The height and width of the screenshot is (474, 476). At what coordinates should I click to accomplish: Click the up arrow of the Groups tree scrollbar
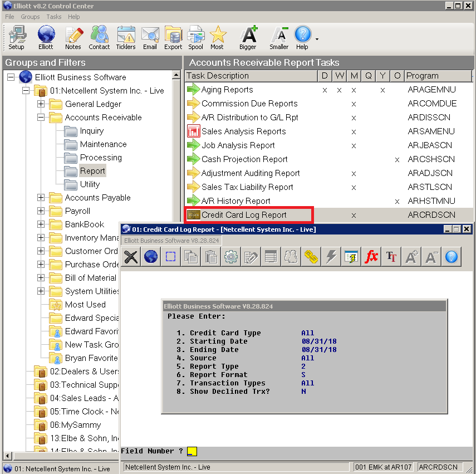pos(176,75)
